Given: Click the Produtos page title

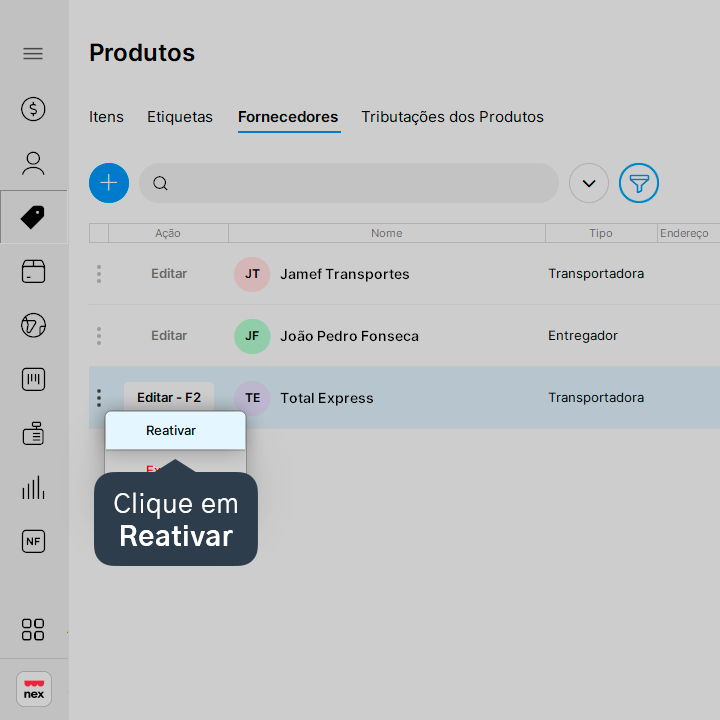Looking at the screenshot, I should tap(142, 52).
